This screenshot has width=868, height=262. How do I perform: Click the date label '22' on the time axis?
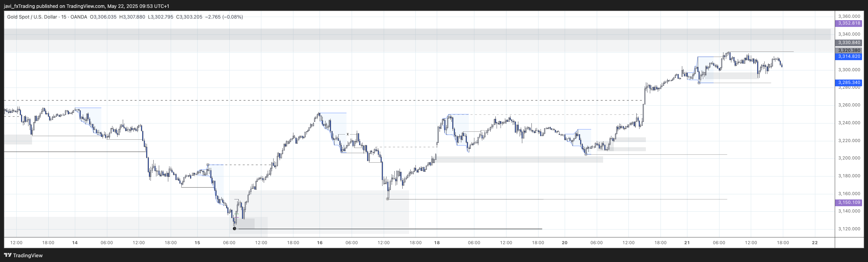(x=815, y=243)
